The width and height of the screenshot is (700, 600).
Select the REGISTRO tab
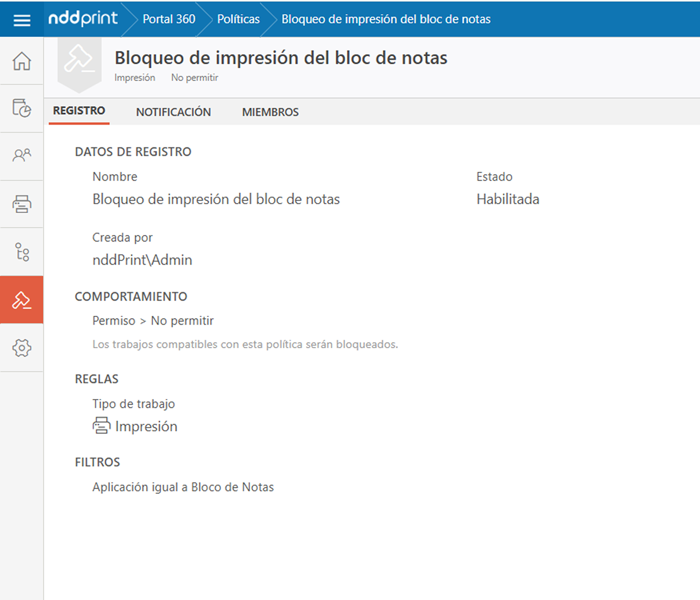click(78, 110)
